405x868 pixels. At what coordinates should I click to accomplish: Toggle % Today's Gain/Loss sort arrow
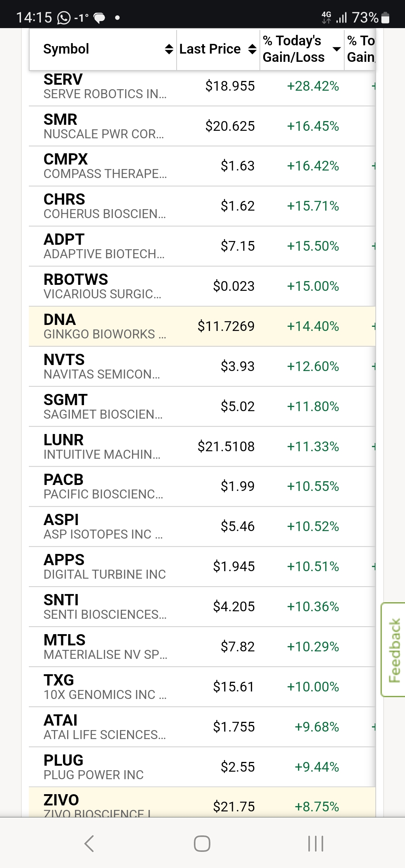point(337,49)
